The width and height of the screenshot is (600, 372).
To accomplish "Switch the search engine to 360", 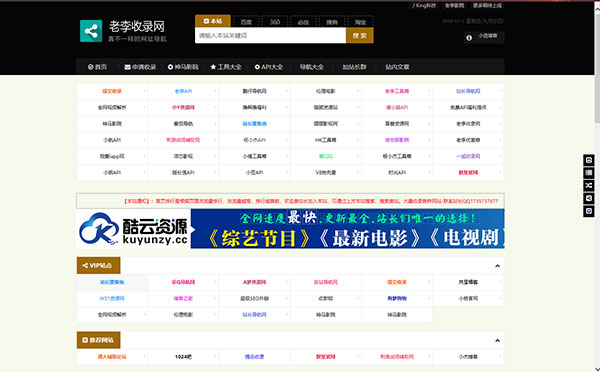I will pos(275,22).
